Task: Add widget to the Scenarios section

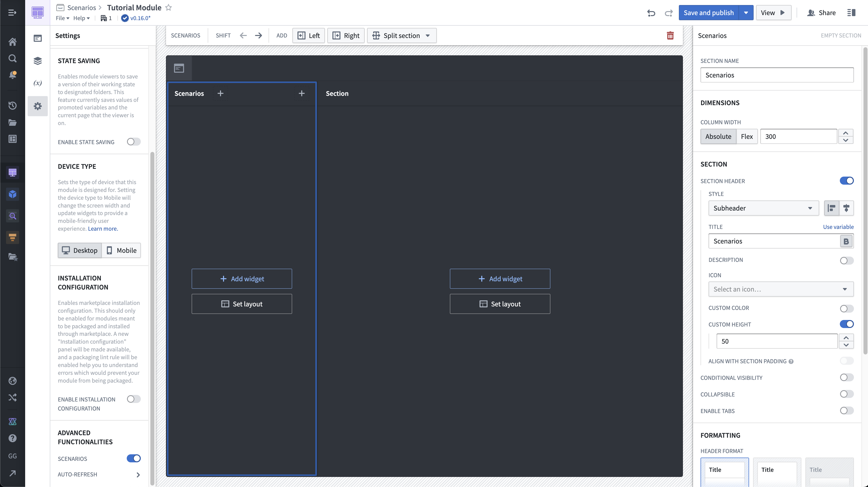Action: click(x=242, y=279)
